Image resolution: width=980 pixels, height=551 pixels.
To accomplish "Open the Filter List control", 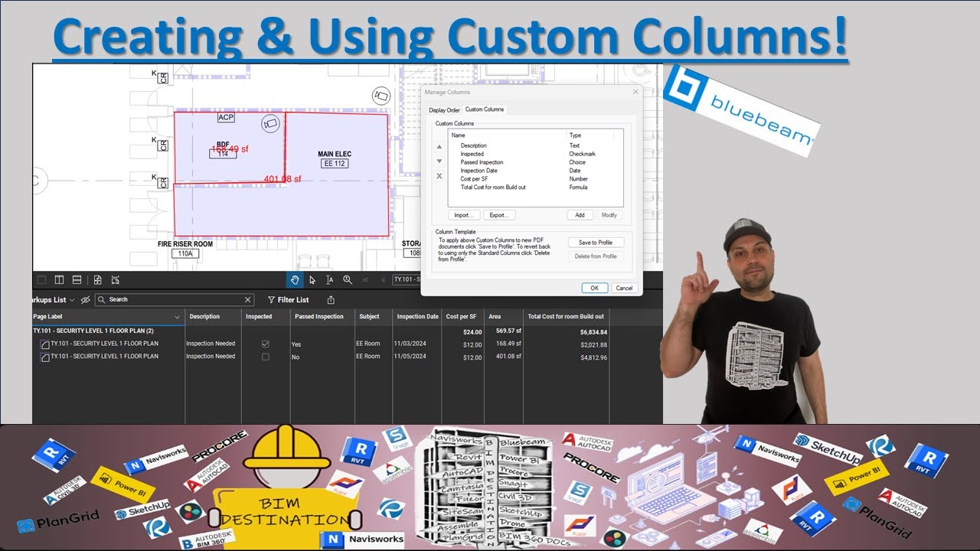I will pyautogui.click(x=288, y=300).
